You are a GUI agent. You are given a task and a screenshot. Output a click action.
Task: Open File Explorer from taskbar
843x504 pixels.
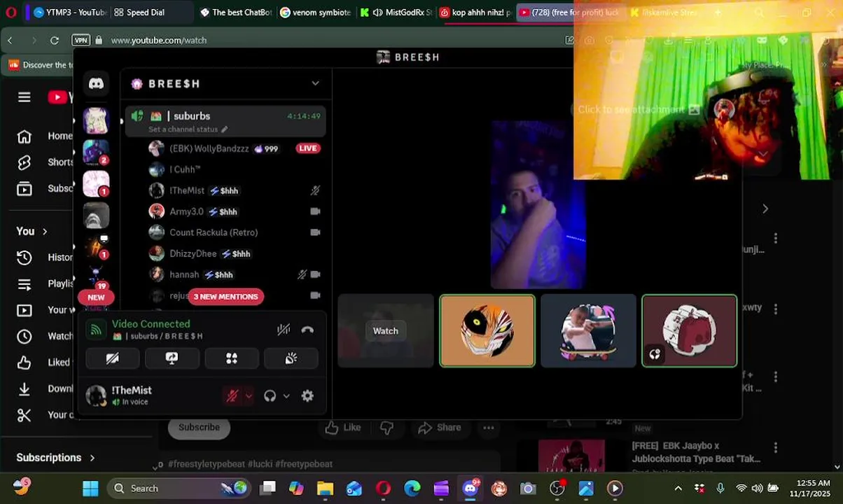coord(325,489)
